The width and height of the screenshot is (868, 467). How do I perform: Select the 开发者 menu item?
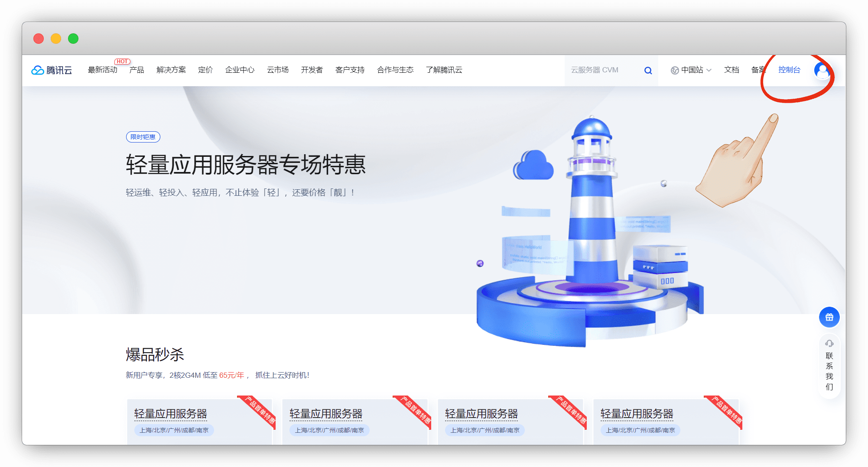click(312, 70)
